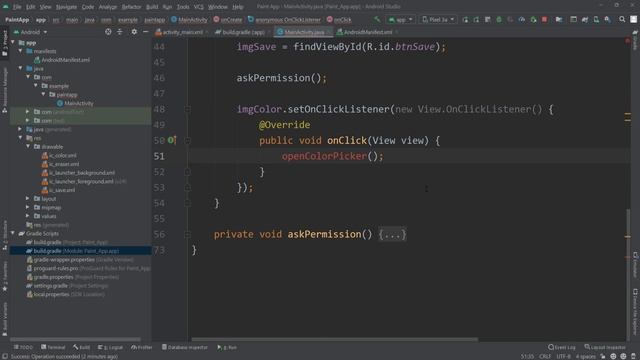This screenshot has width=640, height=360.
Task: Click the Make Project hammer icon
Action: point(377,19)
